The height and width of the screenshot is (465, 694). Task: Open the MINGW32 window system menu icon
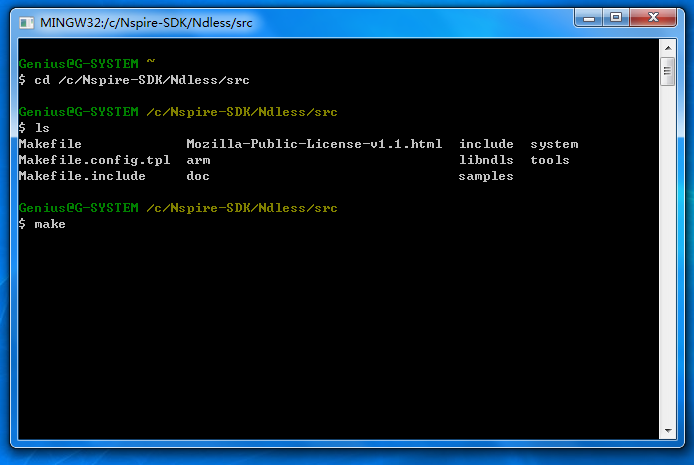click(x=27, y=23)
